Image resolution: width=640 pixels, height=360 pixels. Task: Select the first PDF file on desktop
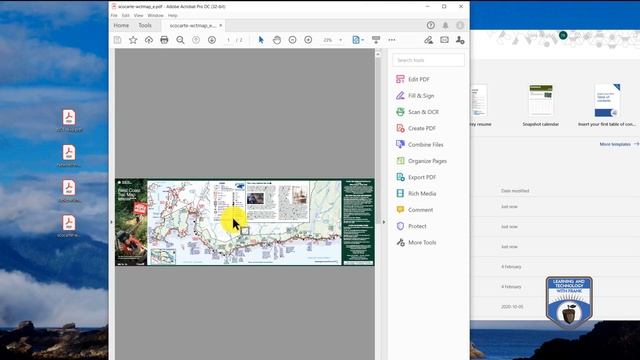tap(69, 120)
